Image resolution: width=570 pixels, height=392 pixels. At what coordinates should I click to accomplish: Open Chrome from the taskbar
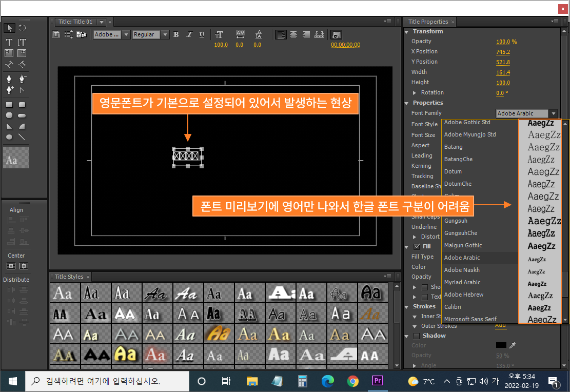(x=352, y=381)
